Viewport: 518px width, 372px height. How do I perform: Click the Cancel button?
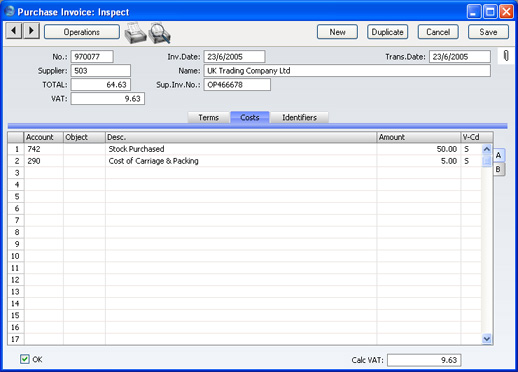pyautogui.click(x=438, y=32)
